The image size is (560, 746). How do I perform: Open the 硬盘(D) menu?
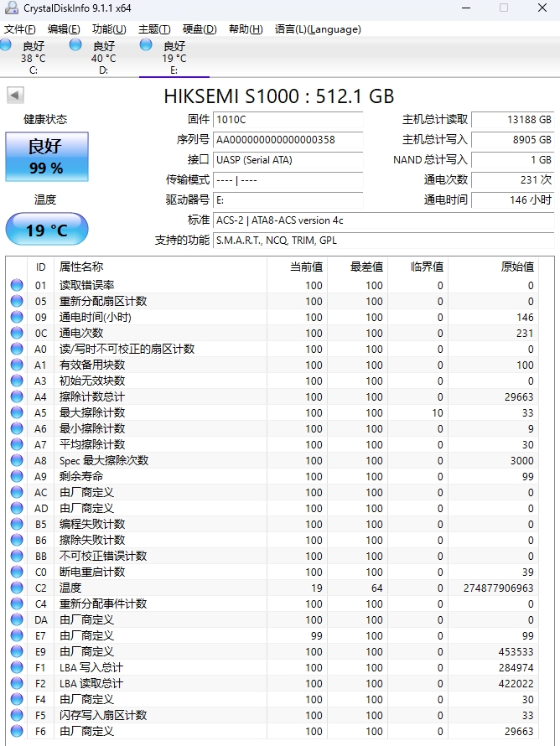coord(200,29)
